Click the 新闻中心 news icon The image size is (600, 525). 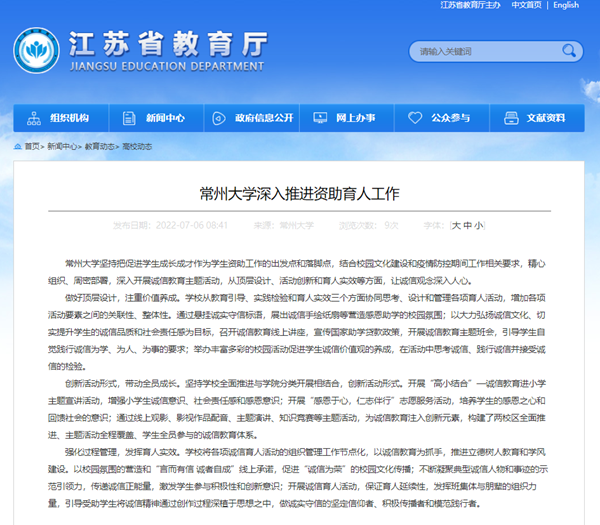pos(131,118)
